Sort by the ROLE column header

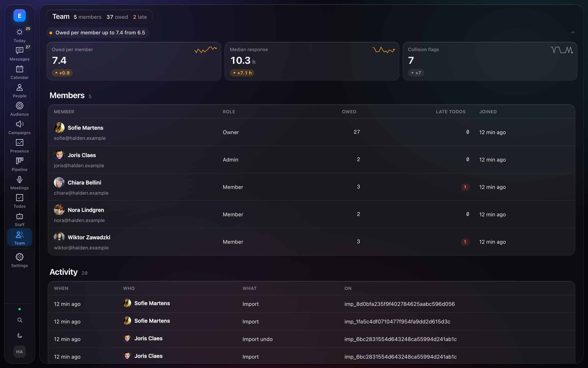229,112
